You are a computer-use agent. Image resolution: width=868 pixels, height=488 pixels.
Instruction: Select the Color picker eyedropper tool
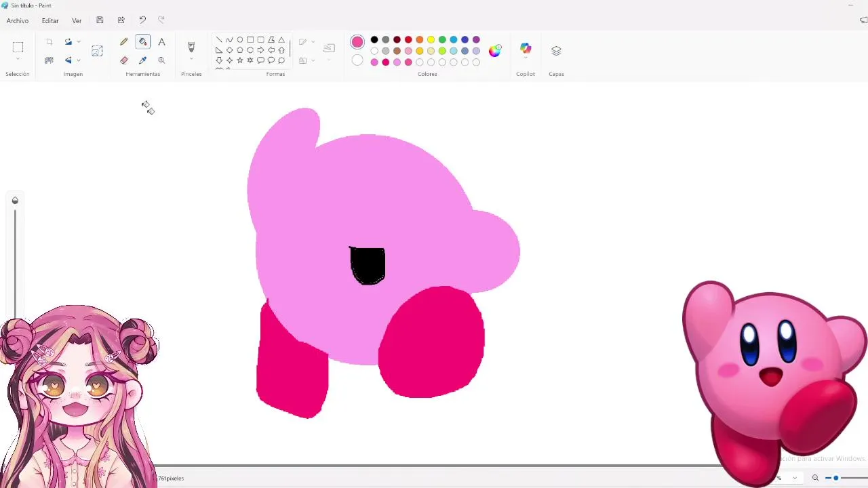[142, 60]
